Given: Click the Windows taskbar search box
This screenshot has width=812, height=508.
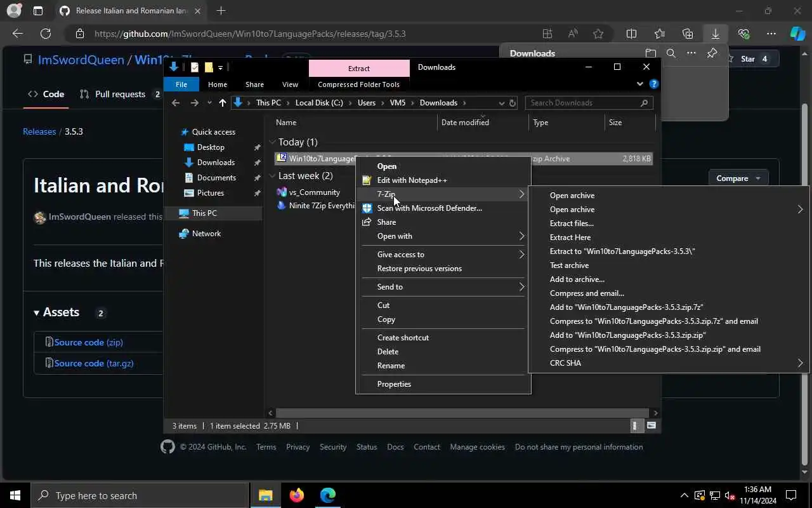Looking at the screenshot, I should pyautogui.click(x=140, y=495).
